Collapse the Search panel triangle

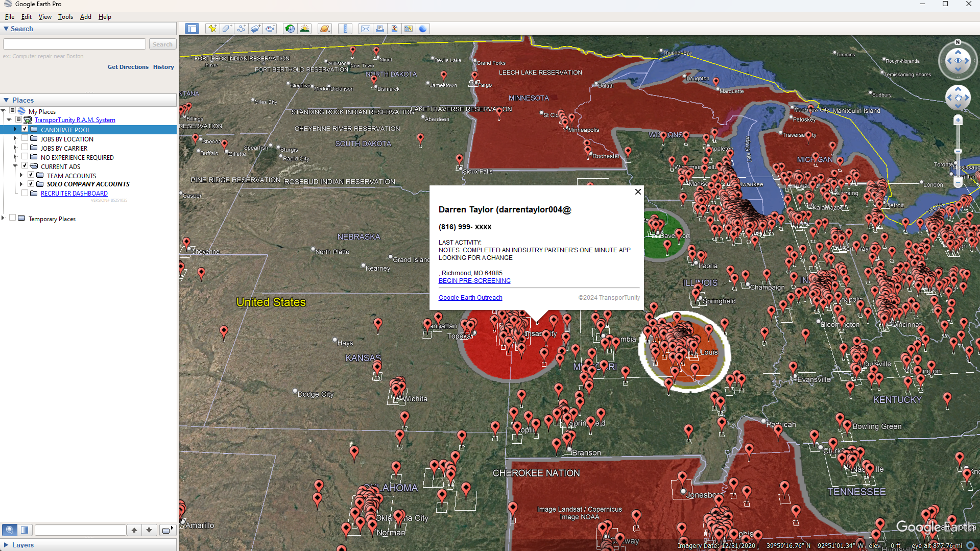(x=6, y=29)
